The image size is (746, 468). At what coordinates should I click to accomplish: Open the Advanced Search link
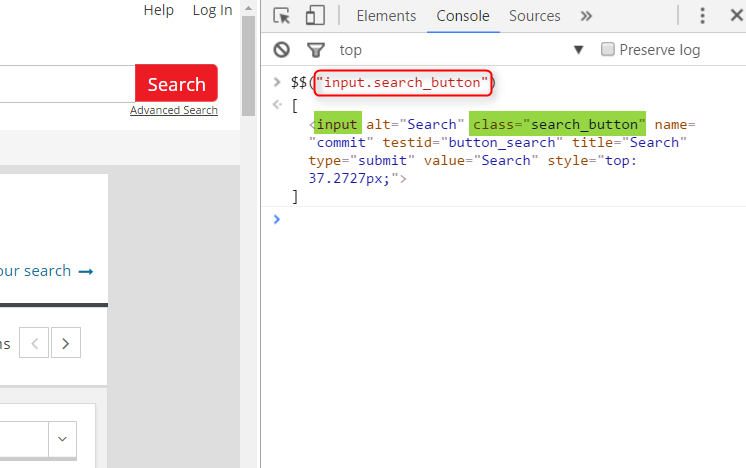(x=174, y=110)
